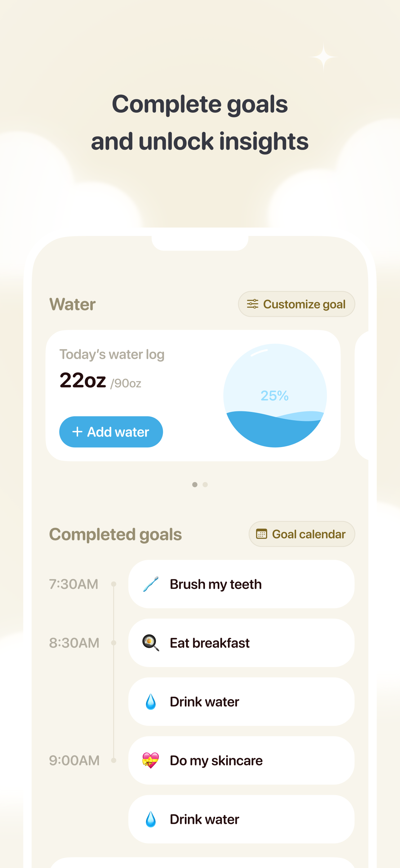Tap the 7:30AM timeline marker dot
400x868 pixels.
tap(114, 584)
